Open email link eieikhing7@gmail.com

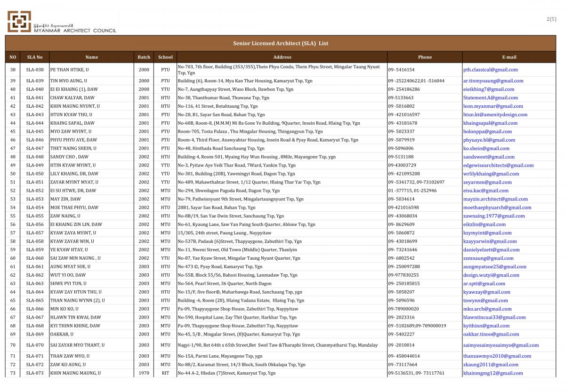coord(488,89)
